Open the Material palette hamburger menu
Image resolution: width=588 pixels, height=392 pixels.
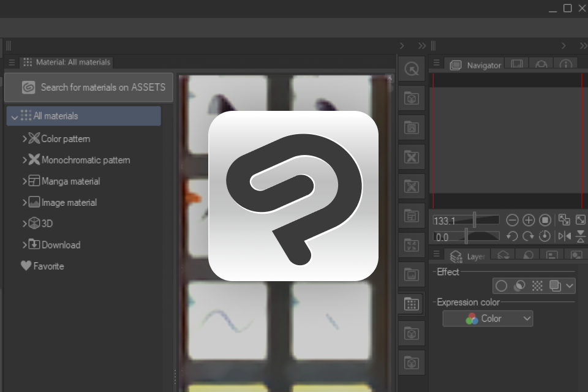pyautogui.click(x=12, y=62)
